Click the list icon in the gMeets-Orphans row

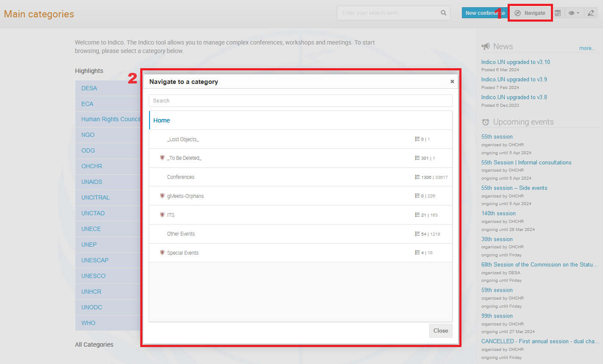pyautogui.click(x=417, y=196)
